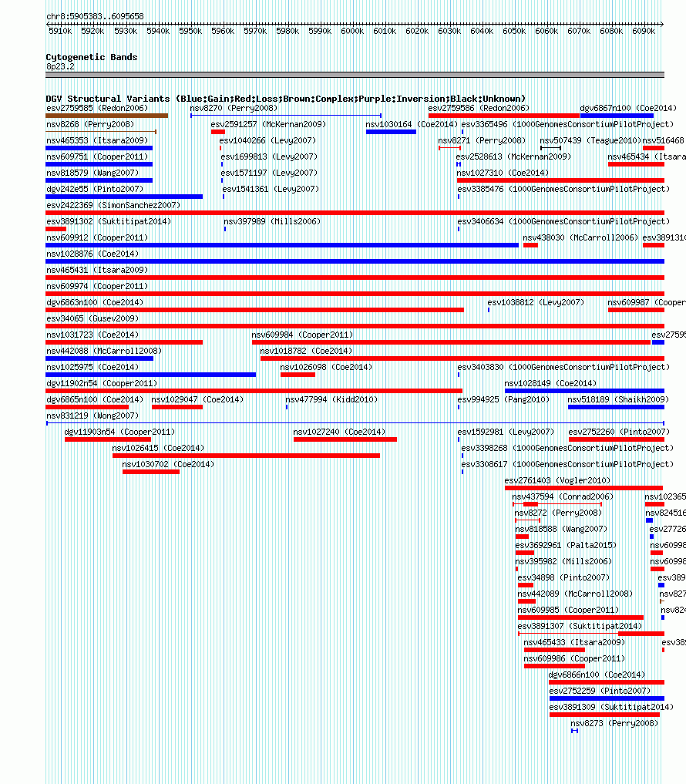Select nsv8273 (Perry2008) label
686x784 pixels.
coord(614,724)
